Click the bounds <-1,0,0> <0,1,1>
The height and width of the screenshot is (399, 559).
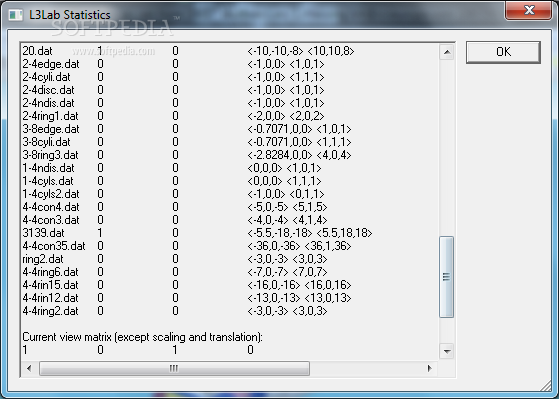pos(286,194)
